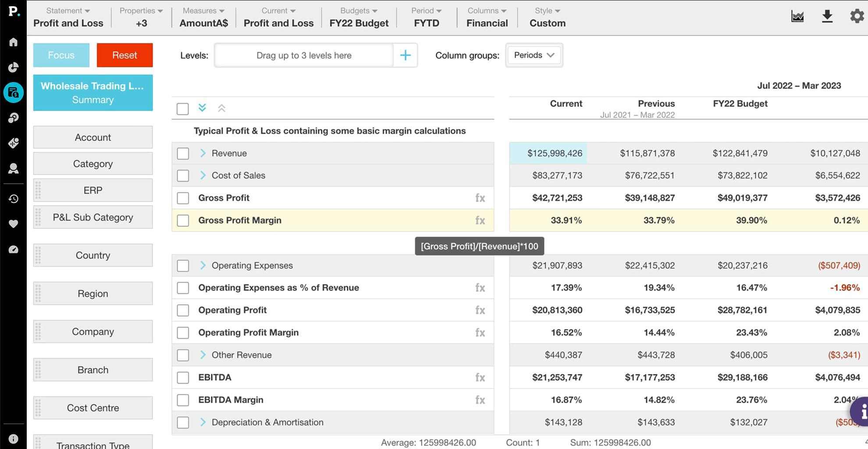
Task: Click the expand all double-chevron icon
Action: 202,108
